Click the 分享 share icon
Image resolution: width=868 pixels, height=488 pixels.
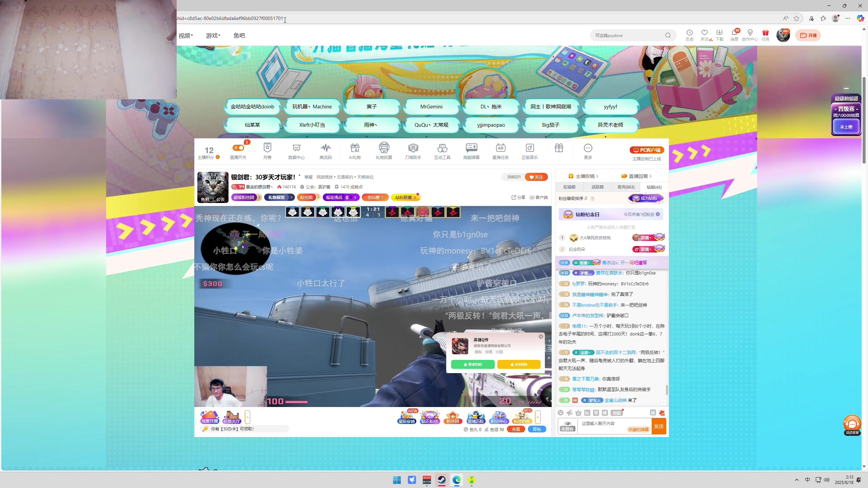(518, 197)
